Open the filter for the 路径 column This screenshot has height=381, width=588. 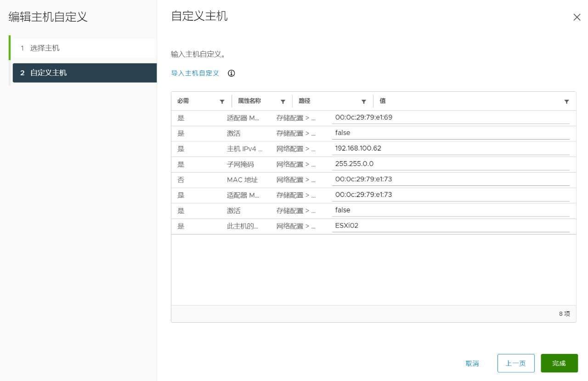[364, 101]
